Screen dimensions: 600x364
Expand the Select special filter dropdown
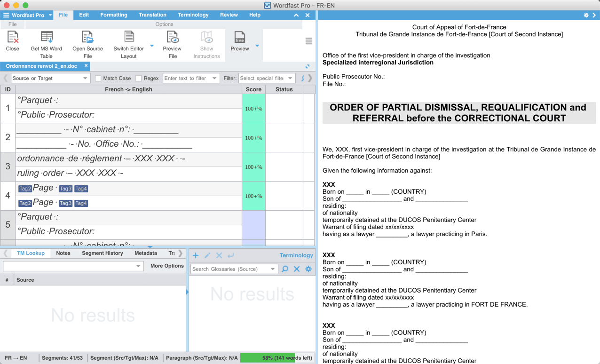(266, 79)
